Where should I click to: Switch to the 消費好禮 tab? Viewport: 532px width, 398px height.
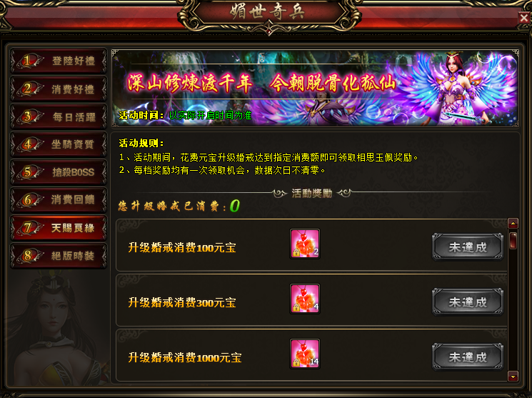pyautogui.click(x=59, y=89)
